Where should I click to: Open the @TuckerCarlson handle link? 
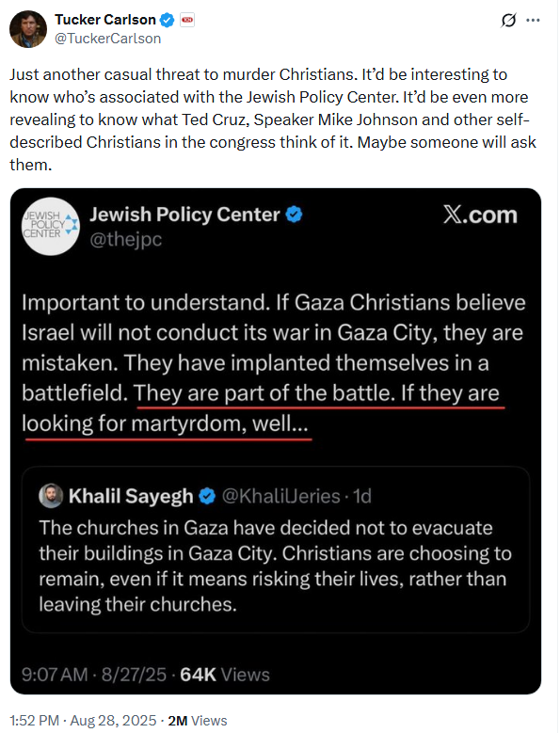pyautogui.click(x=108, y=39)
